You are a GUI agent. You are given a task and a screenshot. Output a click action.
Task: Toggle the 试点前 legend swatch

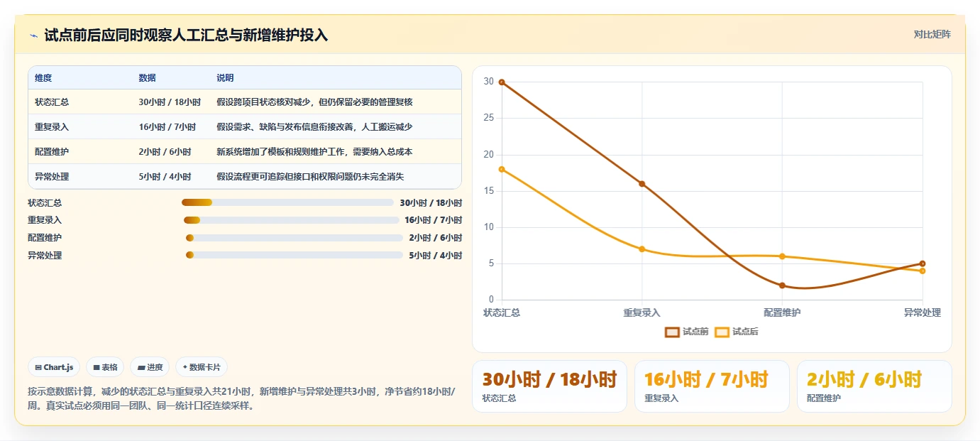click(x=672, y=332)
